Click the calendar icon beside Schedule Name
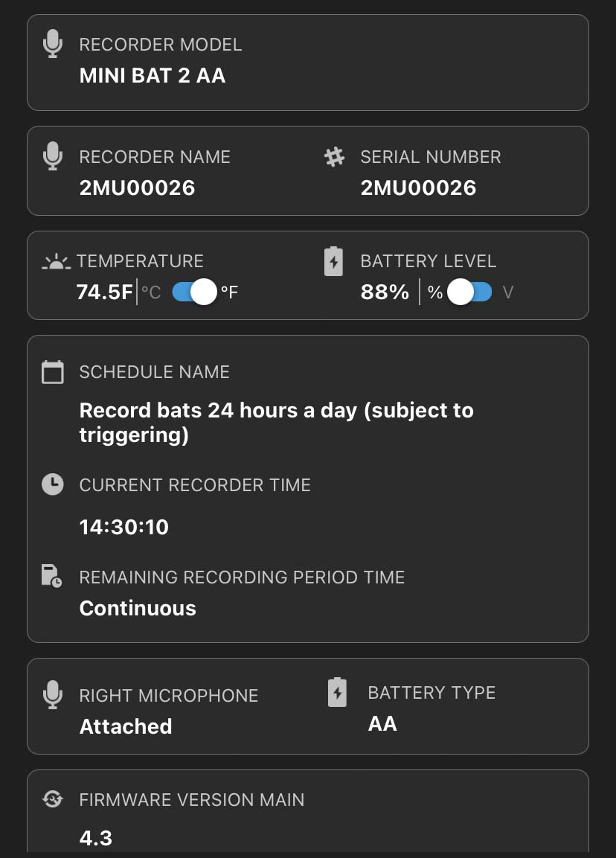 tap(53, 372)
